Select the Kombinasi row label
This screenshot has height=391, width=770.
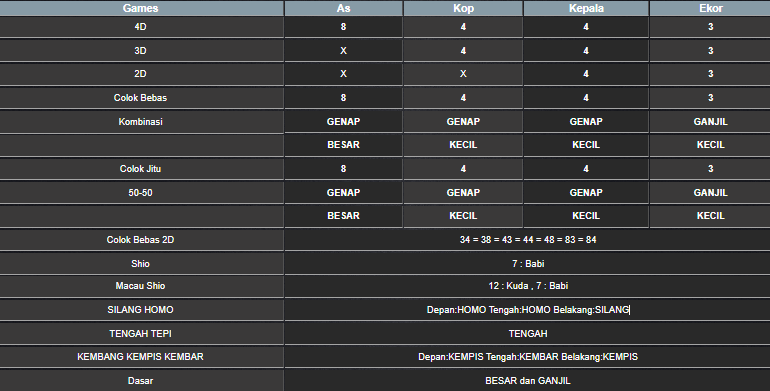coord(140,122)
